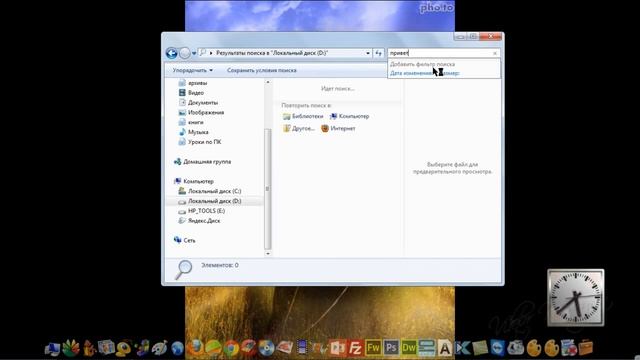
Task: Launch FileZilla (Fz) from the dock
Action: [356, 348]
